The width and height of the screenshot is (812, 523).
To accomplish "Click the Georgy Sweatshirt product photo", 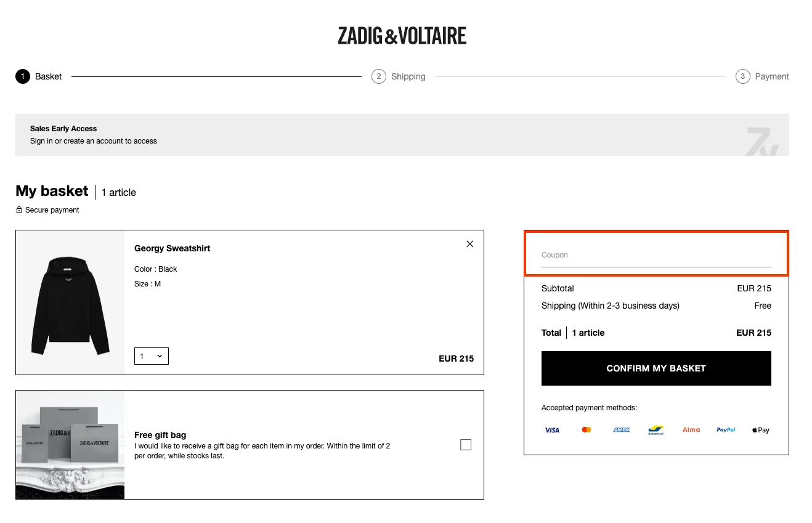I will tap(70, 302).
